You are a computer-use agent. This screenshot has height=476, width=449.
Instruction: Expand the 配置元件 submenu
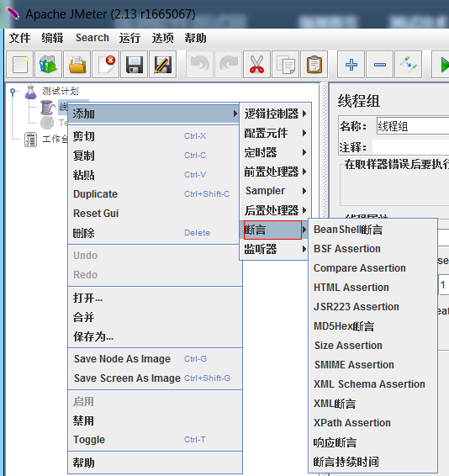pyautogui.click(x=275, y=133)
